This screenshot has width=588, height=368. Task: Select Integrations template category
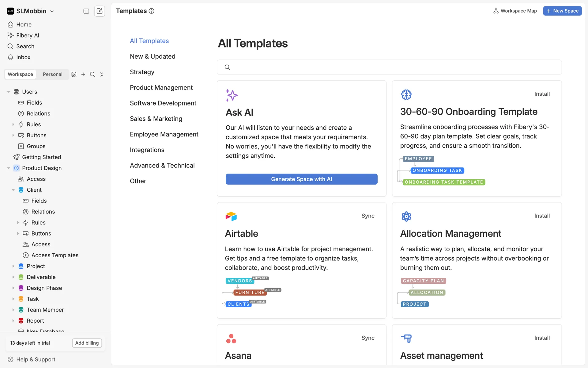coord(147,150)
